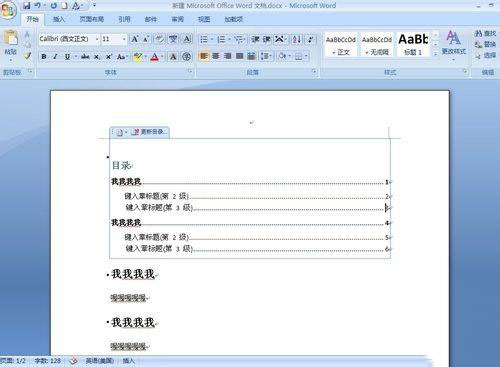Switch to the 插入 ribbon tab
Viewport: 500px width, 367px height.
coord(59,19)
